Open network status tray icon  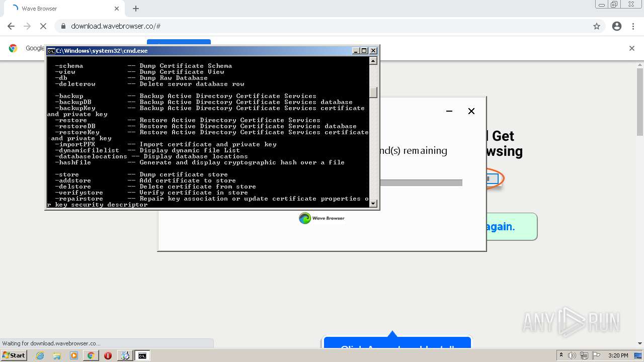(585, 355)
